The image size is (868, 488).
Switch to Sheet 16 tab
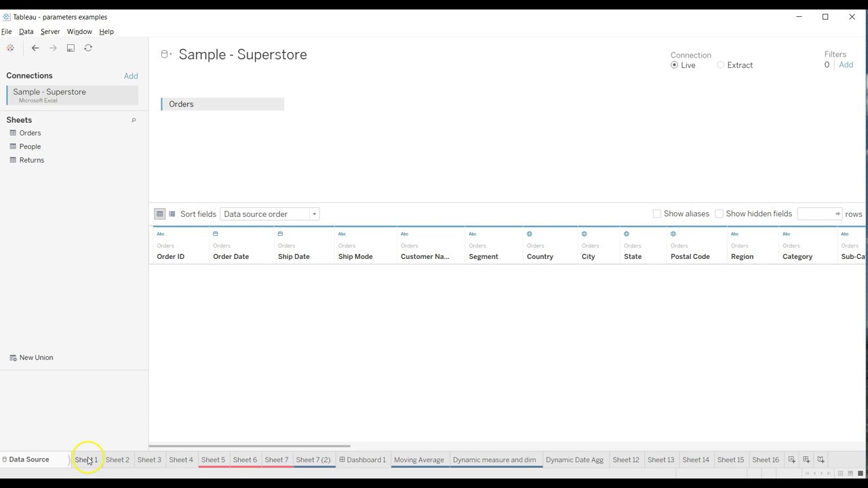click(766, 460)
